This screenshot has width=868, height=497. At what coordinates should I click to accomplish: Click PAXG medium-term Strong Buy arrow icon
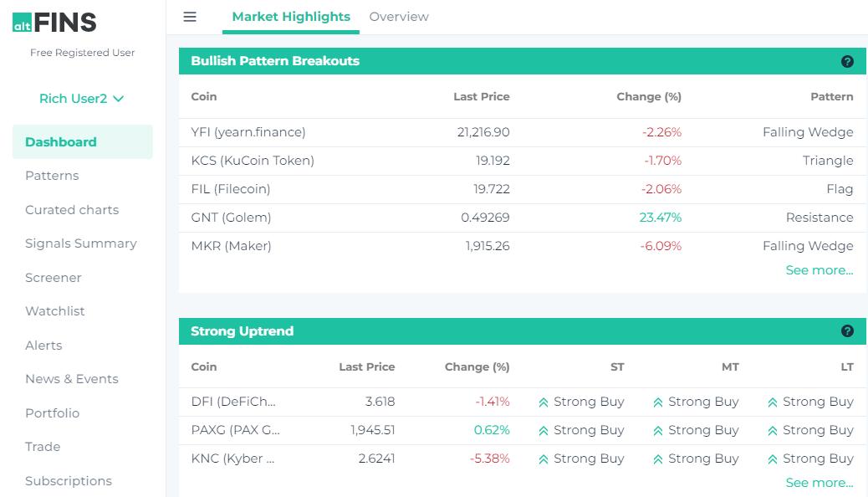tap(658, 431)
